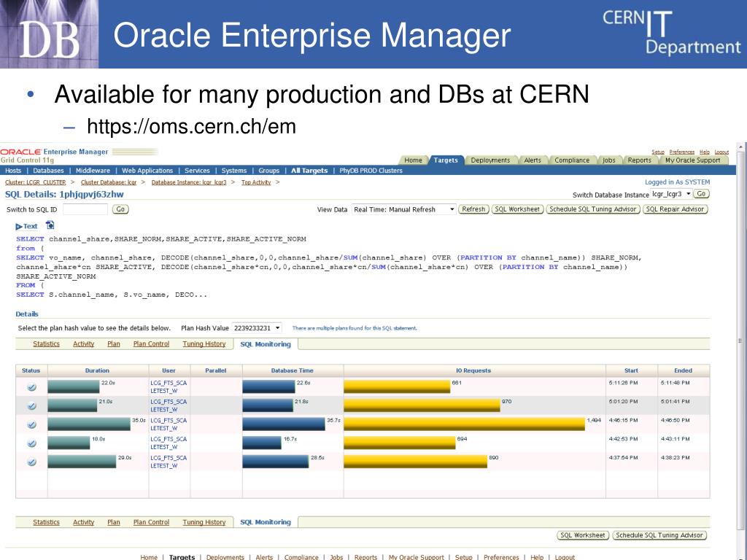This screenshot has width=747, height=560.
Task: Click top Schedule SQL Tuning Advisor button
Action: 593,209
